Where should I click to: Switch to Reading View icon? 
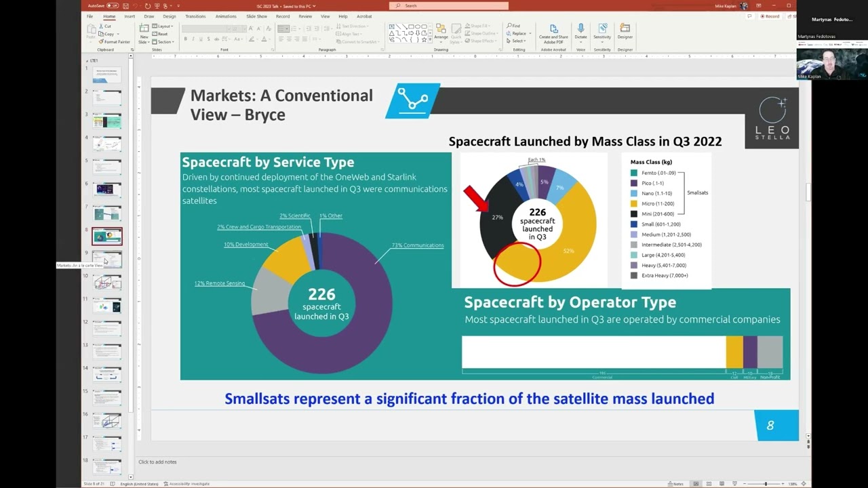(x=721, y=484)
